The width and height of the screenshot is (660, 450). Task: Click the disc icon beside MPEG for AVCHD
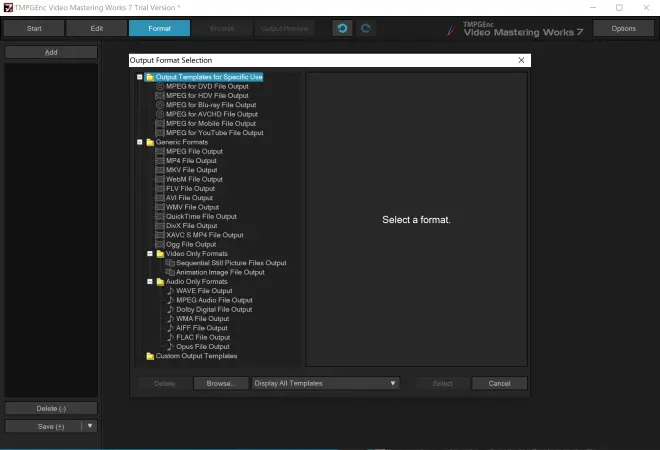160,114
